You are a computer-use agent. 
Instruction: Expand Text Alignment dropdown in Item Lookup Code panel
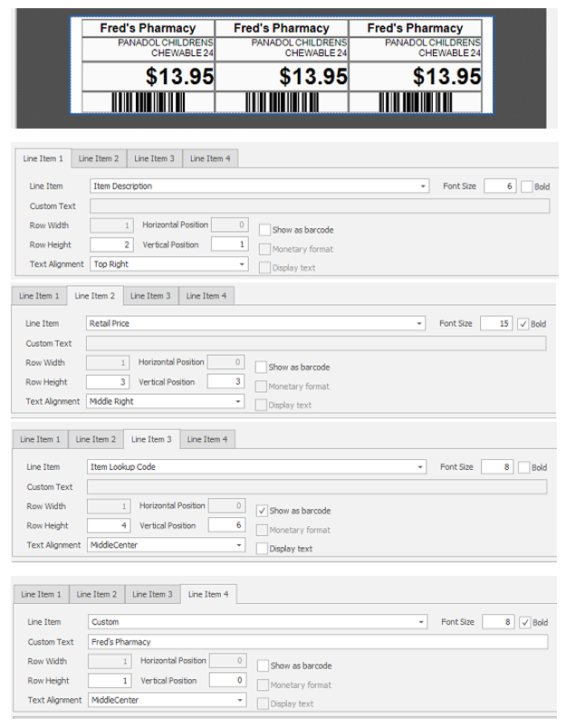(167, 545)
